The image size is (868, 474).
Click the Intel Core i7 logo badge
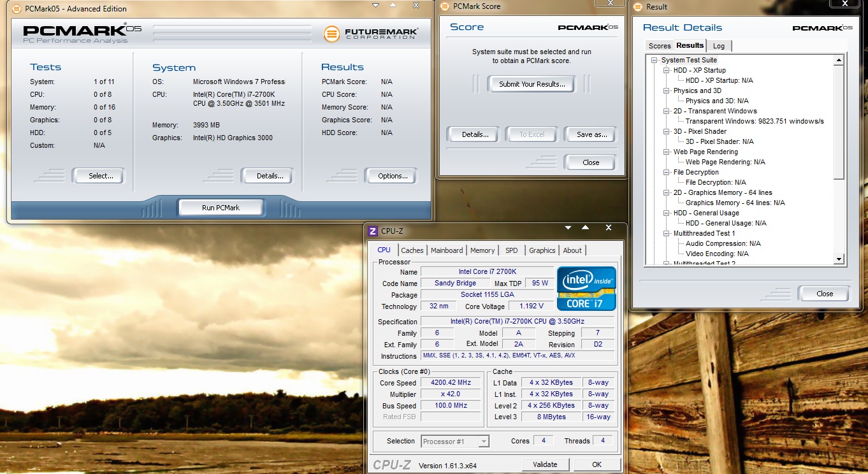pyautogui.click(x=586, y=288)
